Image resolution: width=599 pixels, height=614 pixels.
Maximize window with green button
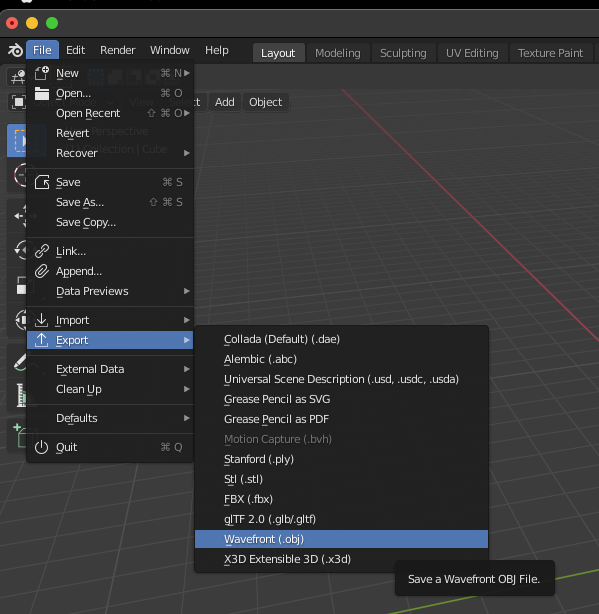coord(52,23)
